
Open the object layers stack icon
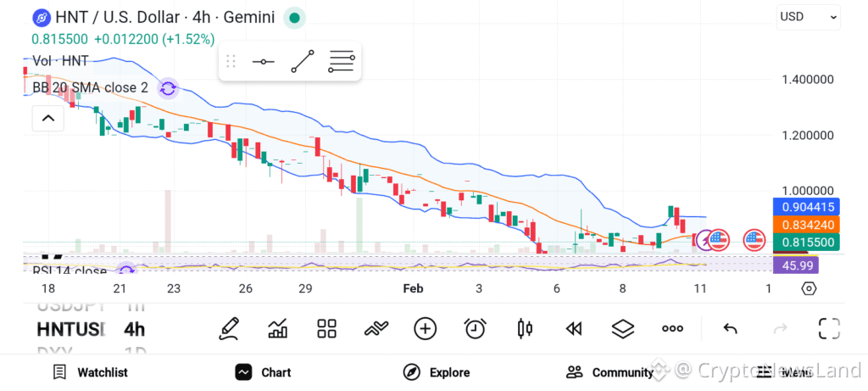pos(623,329)
